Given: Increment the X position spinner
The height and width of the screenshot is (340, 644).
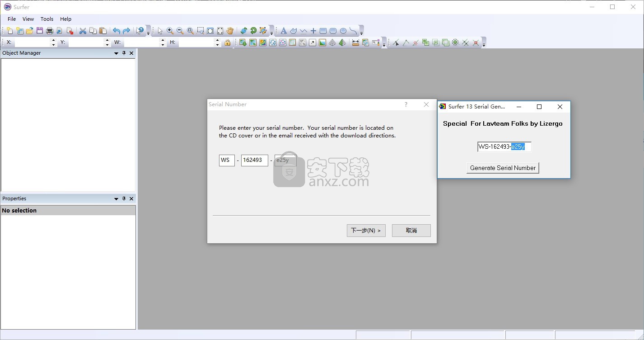Looking at the screenshot, I should click(53, 40).
